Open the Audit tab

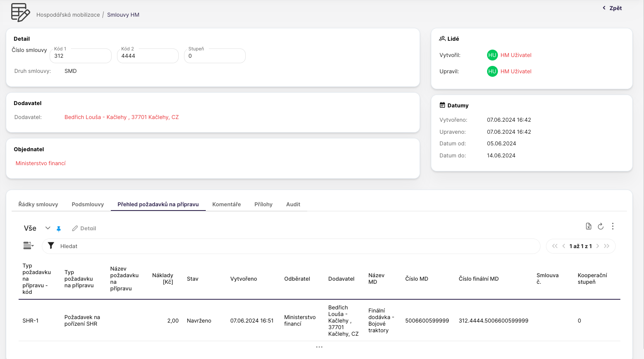(x=293, y=204)
